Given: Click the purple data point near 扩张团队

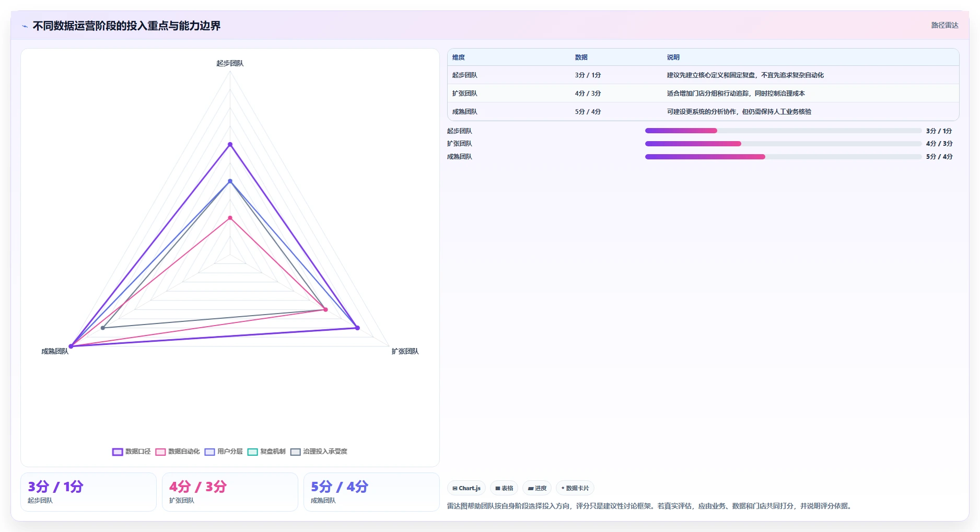Looking at the screenshot, I should point(357,328).
